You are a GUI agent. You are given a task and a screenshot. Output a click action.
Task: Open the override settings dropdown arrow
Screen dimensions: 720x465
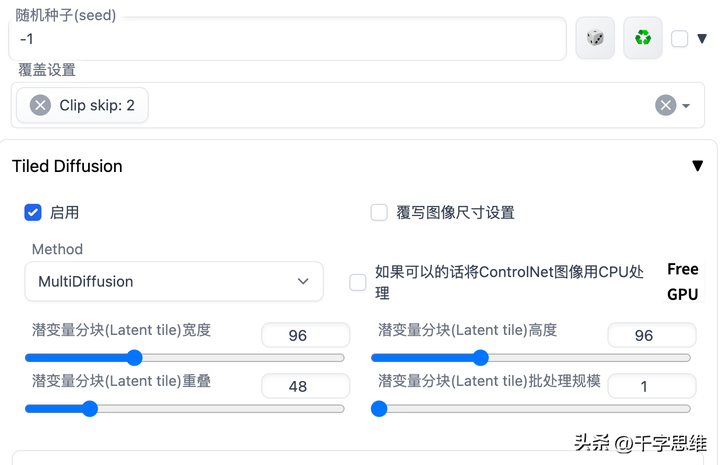686,106
